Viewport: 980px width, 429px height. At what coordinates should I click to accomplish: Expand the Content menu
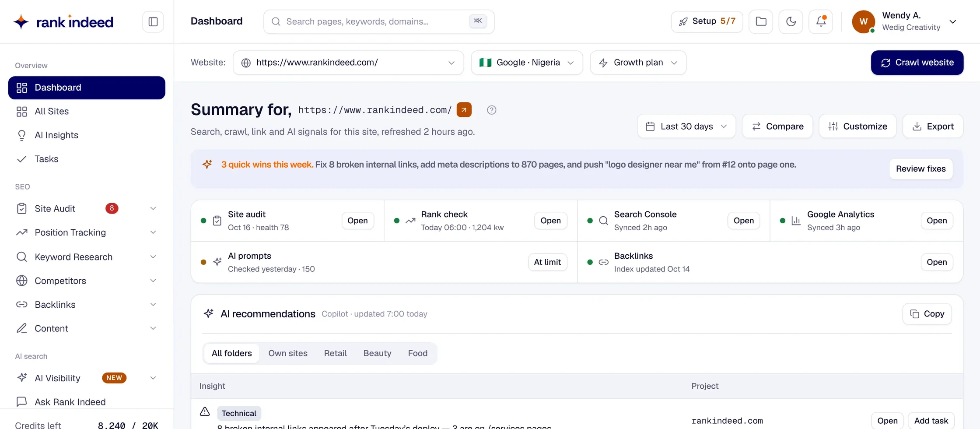point(153,328)
